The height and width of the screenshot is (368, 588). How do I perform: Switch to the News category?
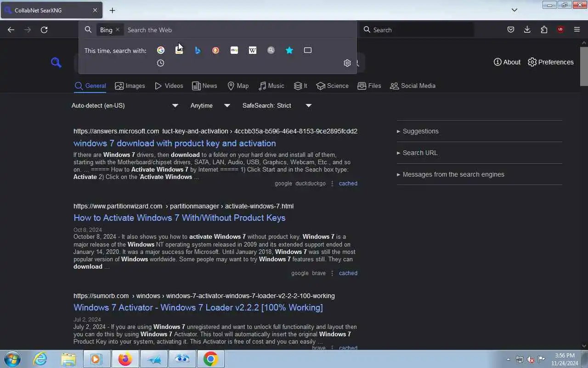(x=204, y=86)
